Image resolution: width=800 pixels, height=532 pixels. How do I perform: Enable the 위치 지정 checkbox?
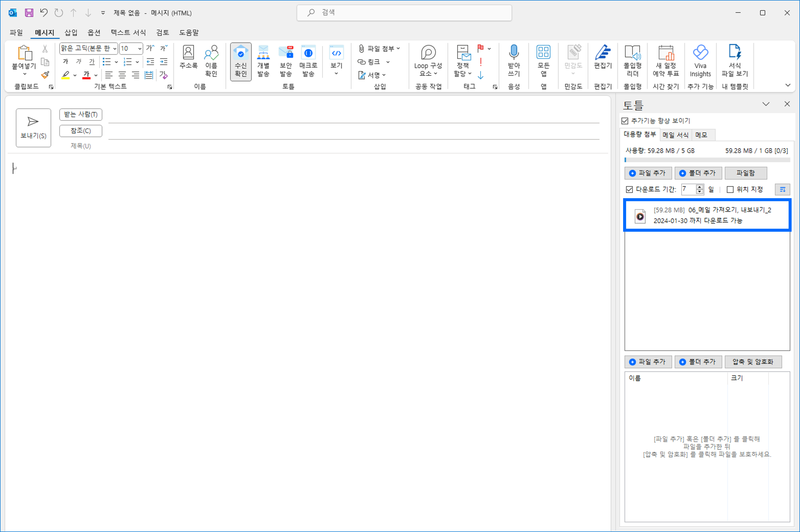(730, 189)
